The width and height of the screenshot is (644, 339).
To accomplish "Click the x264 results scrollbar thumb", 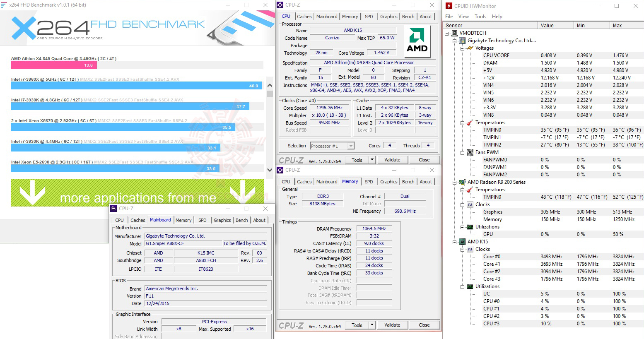I will pyautogui.click(x=270, y=94).
